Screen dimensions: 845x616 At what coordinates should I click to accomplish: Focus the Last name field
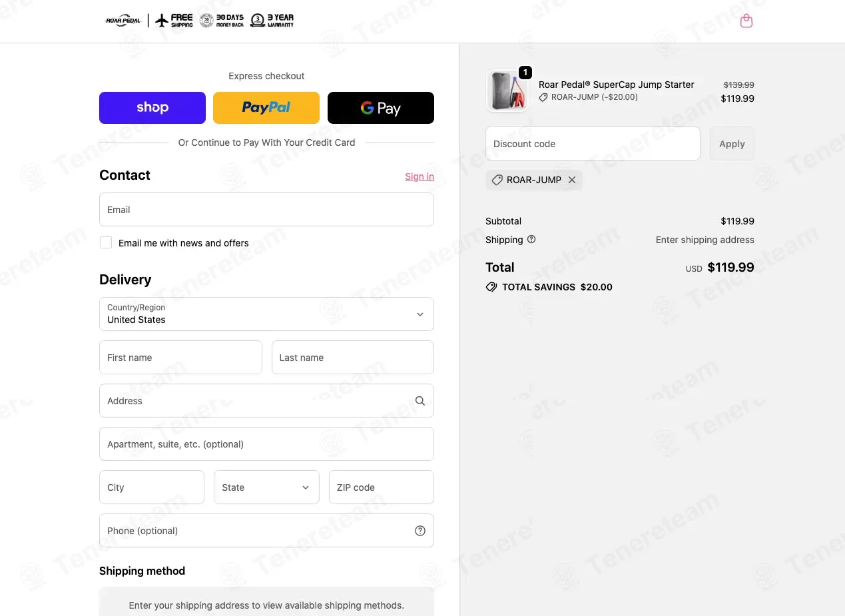[353, 358]
